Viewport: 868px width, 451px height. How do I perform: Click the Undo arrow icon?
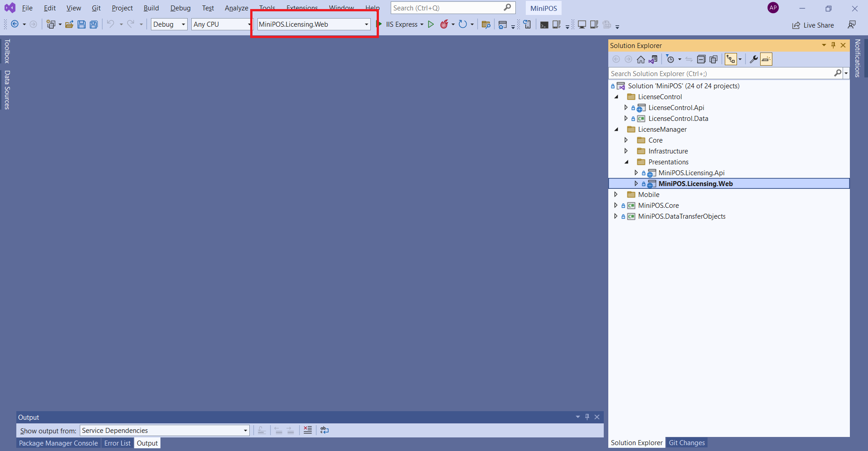111,24
